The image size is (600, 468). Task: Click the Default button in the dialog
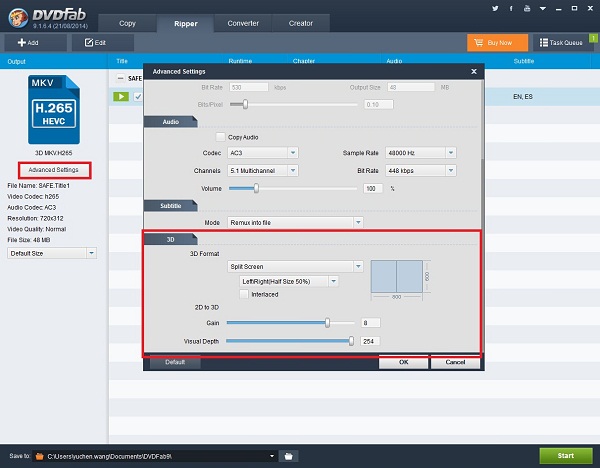tap(175, 362)
